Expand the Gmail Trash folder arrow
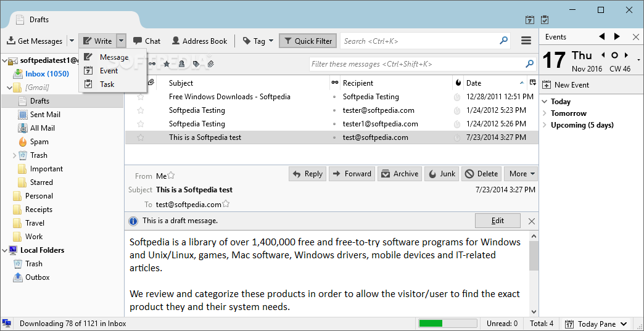 14,155
